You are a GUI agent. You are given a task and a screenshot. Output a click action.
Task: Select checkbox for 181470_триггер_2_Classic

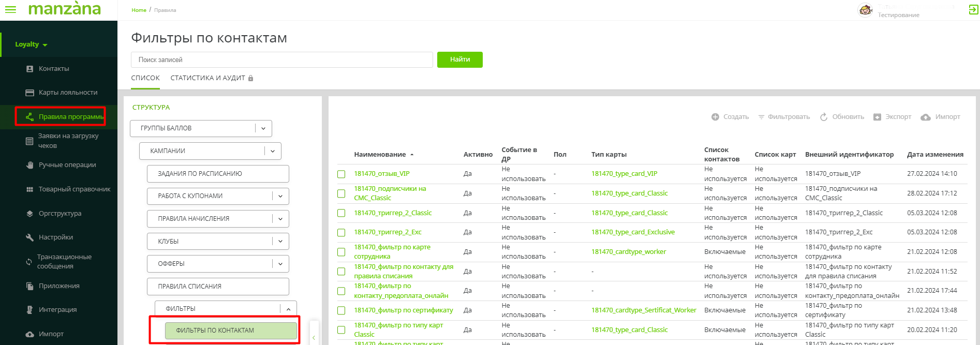point(341,213)
